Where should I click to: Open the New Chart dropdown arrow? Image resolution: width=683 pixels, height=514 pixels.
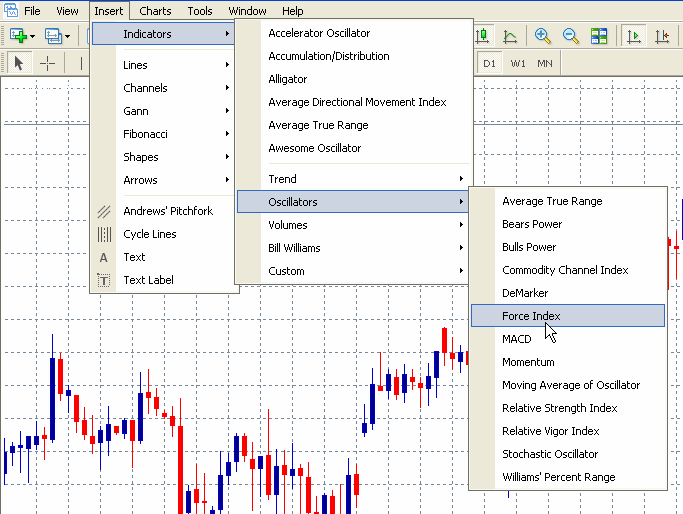32,36
